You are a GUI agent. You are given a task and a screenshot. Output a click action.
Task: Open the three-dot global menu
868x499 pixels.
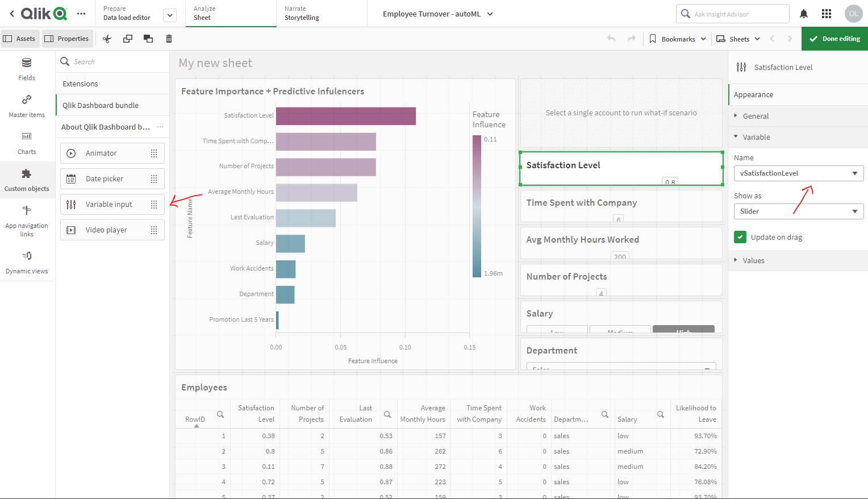(x=81, y=14)
